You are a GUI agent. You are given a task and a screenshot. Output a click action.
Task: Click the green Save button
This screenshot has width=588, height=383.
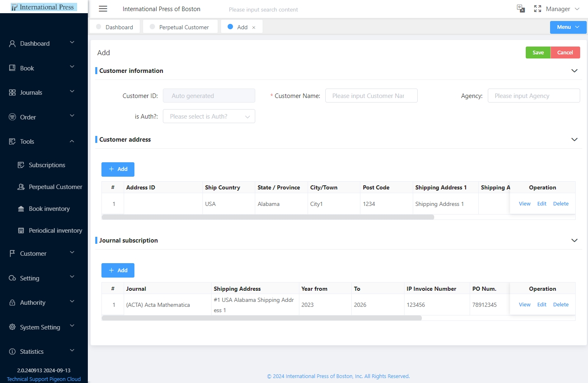pyautogui.click(x=538, y=53)
